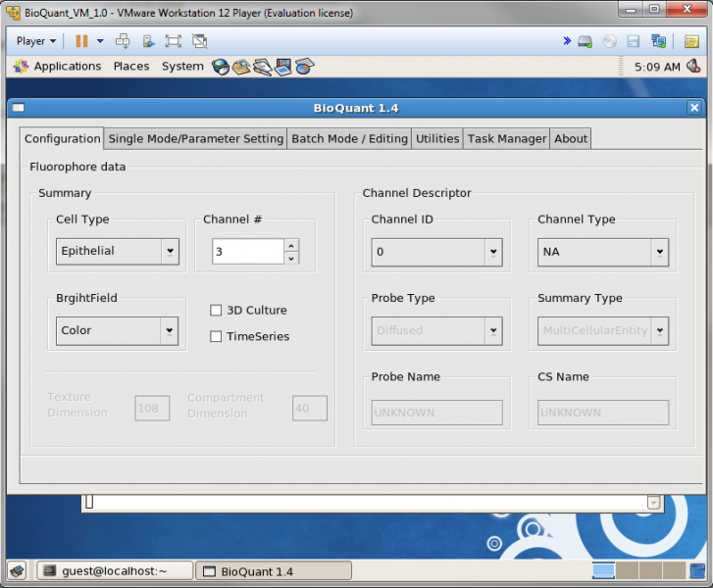Switch to the Configuration tab
The image size is (713, 588).
coord(63,138)
